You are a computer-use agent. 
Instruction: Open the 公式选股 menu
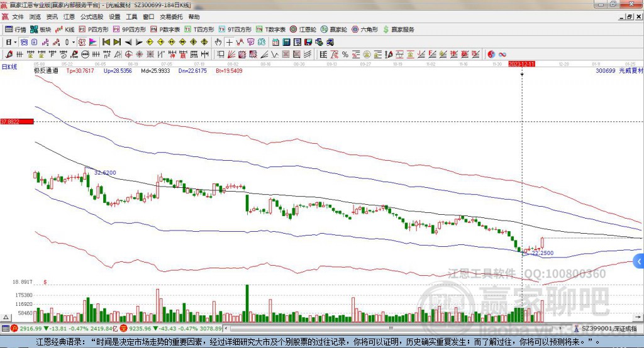(x=91, y=17)
